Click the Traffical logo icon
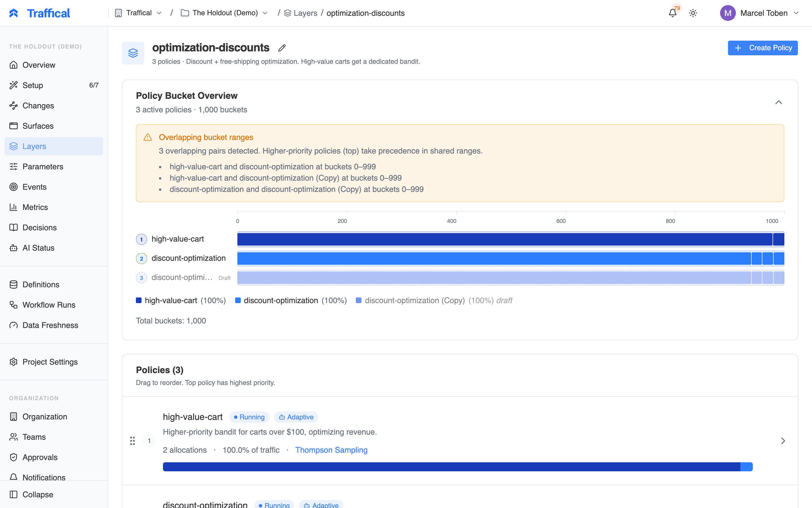Viewport: 812px width, 508px height. click(x=14, y=13)
